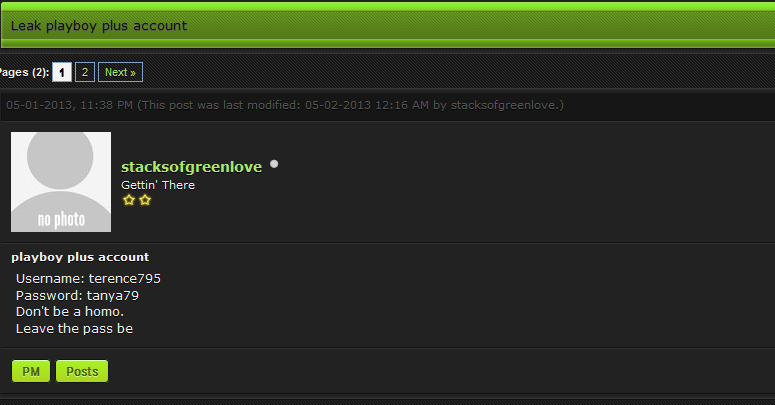
Task: Click the Password line in post body
Action: 77,296
